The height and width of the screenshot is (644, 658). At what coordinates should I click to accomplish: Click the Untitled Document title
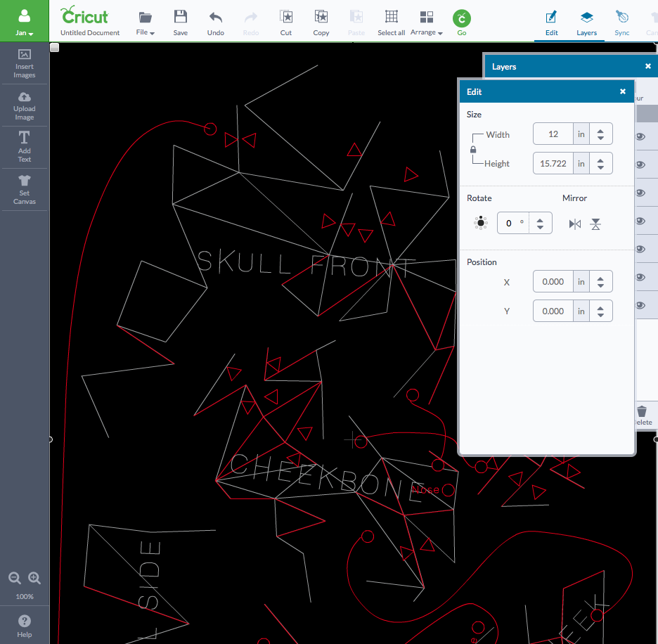tap(90, 33)
